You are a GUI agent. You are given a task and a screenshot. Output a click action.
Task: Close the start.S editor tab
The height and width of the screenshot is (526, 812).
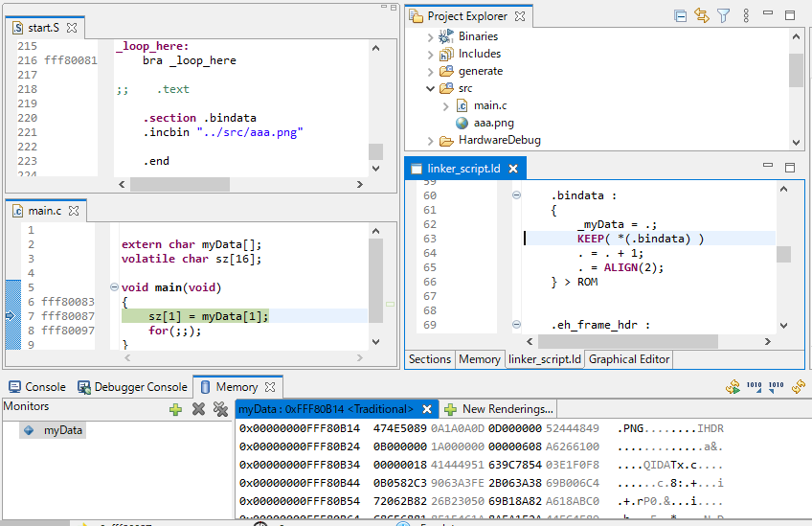tap(72, 28)
